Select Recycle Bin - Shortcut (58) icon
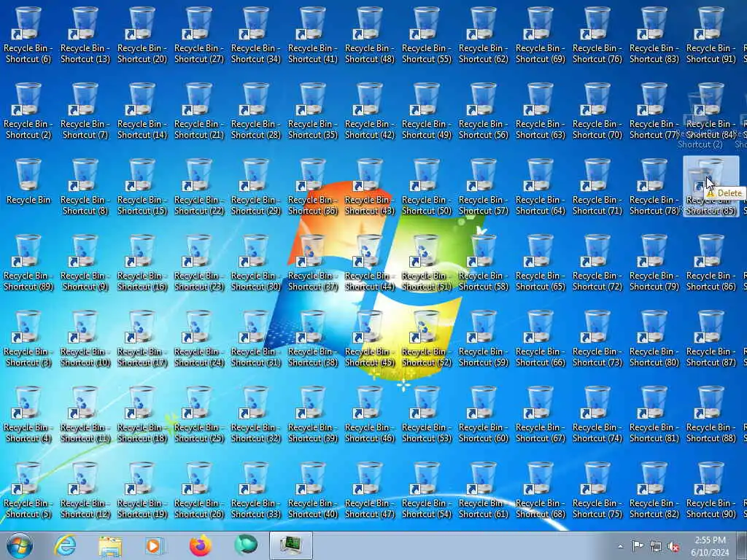 tap(483, 262)
